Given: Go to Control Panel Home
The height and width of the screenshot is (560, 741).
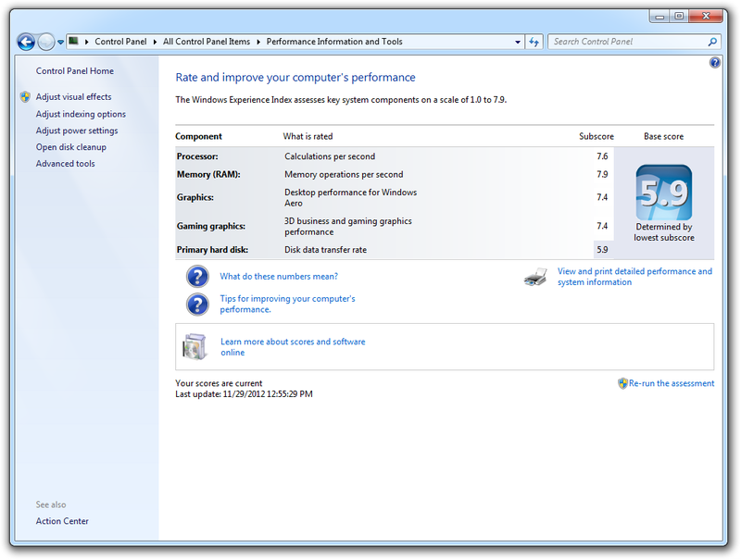Looking at the screenshot, I should (75, 71).
